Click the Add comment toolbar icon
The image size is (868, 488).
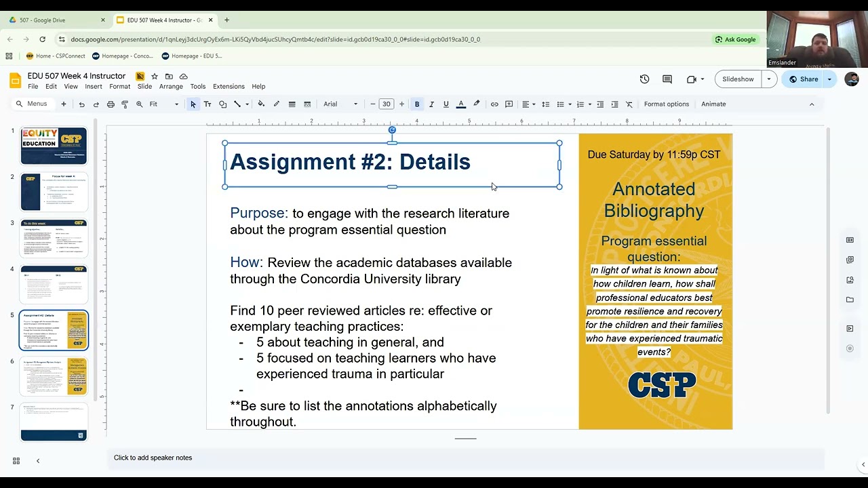point(509,104)
